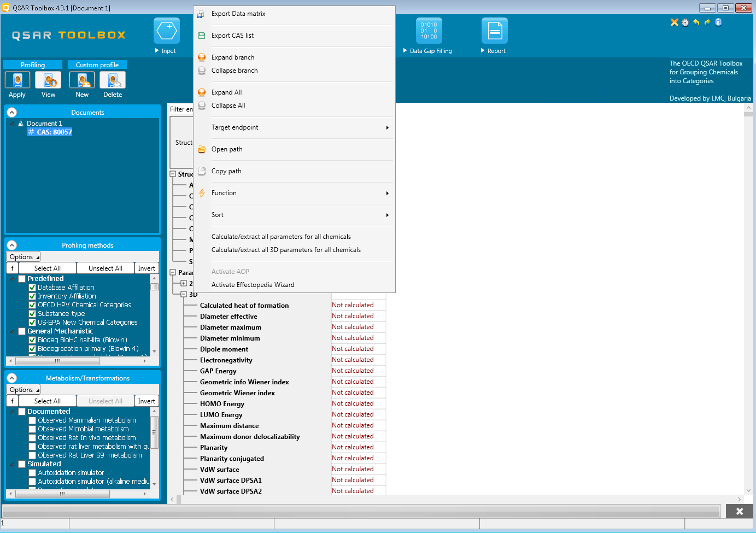Screen dimensions: 756x533
Task: Choose Export Data matrix from context menu
Action: (x=238, y=14)
